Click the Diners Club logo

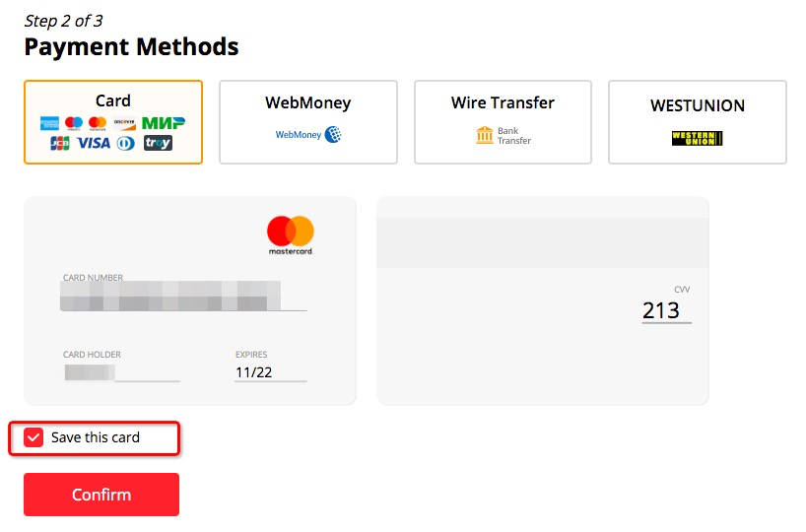125,143
